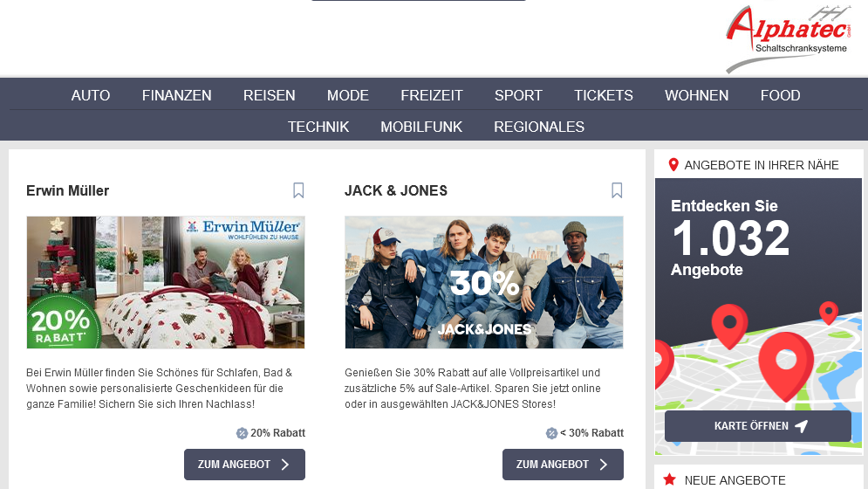This screenshot has width=868, height=489.
Task: Bookmark the Erwin Müller offer
Action: 298,190
